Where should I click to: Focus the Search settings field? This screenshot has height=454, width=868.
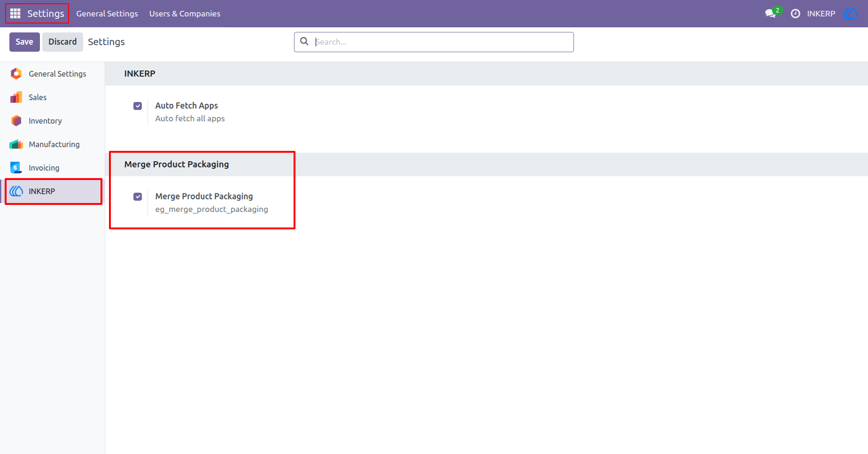tap(434, 42)
